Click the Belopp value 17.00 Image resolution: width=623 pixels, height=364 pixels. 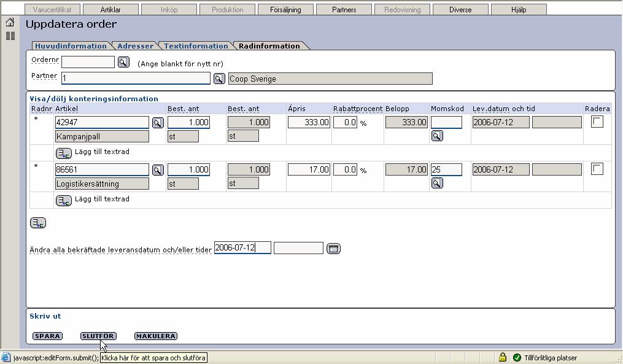point(406,169)
